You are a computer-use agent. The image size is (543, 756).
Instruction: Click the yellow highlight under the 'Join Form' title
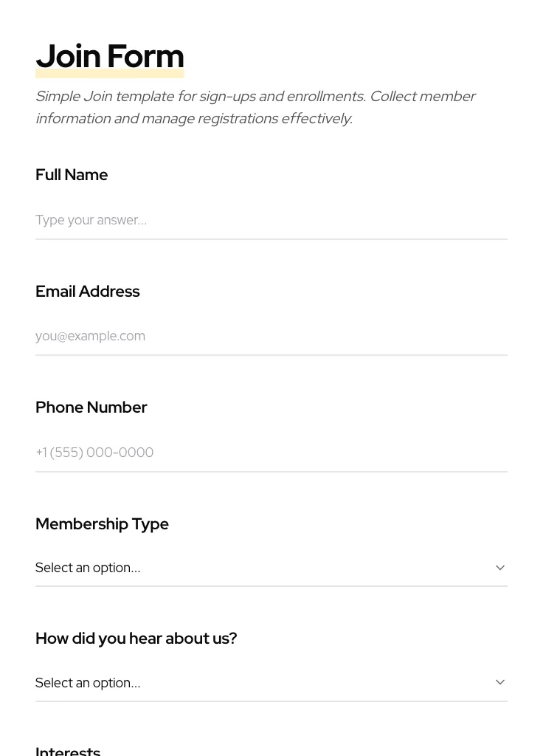[109, 75]
